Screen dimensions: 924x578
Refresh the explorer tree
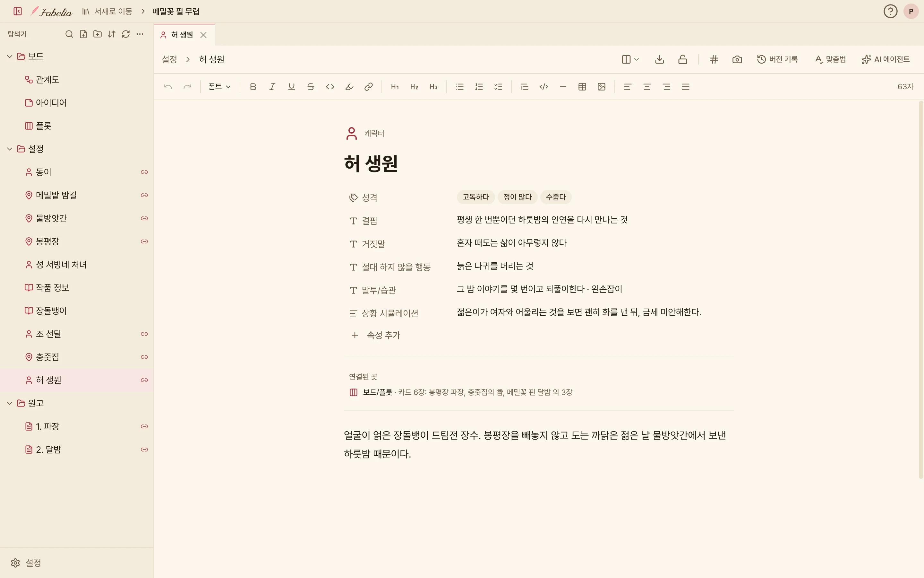coord(126,34)
